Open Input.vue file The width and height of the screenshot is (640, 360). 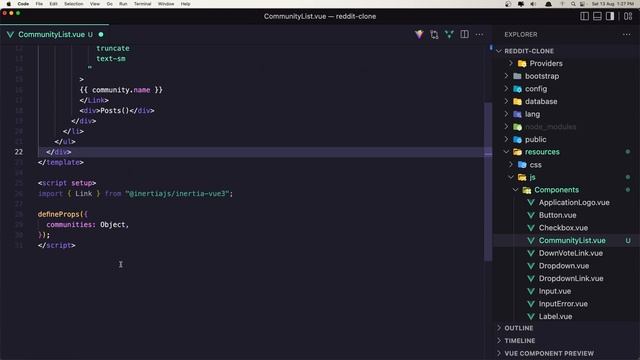click(555, 291)
